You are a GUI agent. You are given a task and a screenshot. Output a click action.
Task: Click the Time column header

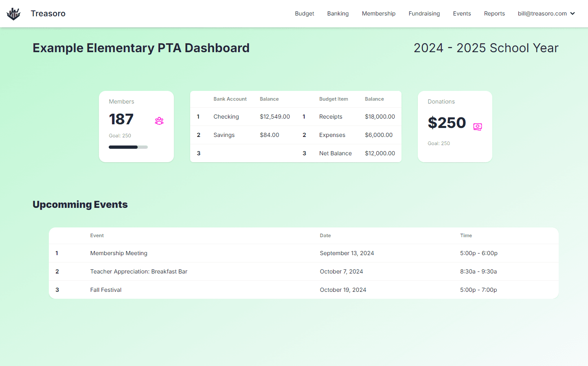click(466, 236)
